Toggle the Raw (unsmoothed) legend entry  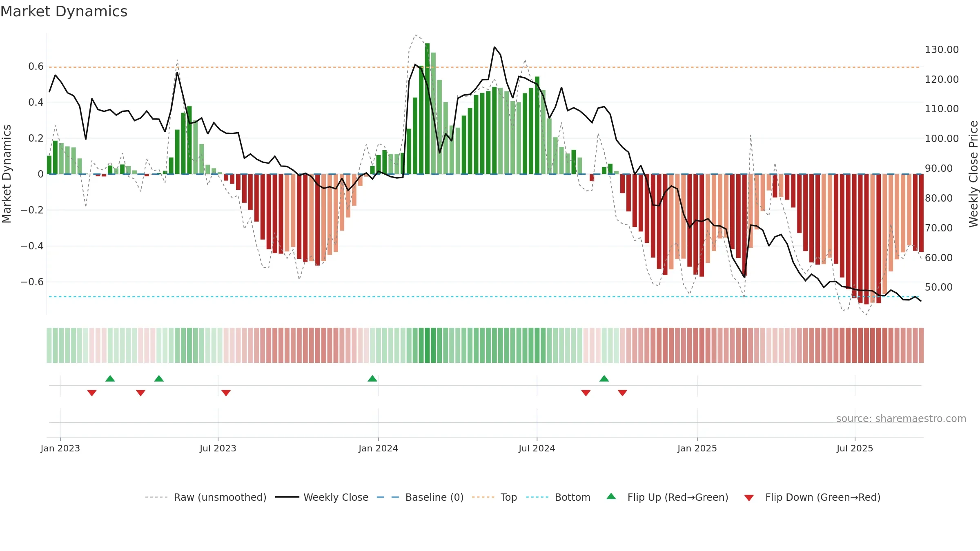205,497
